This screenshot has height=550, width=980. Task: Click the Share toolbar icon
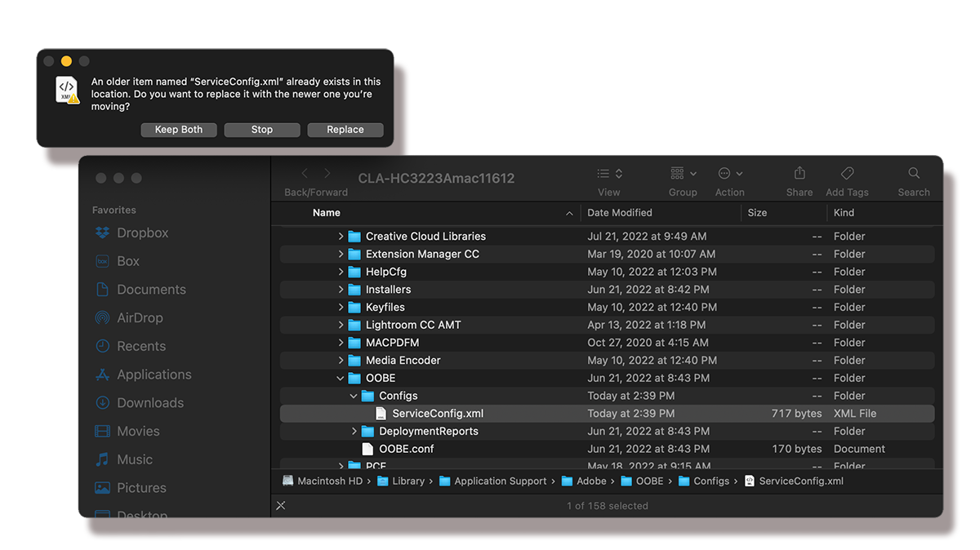click(800, 173)
